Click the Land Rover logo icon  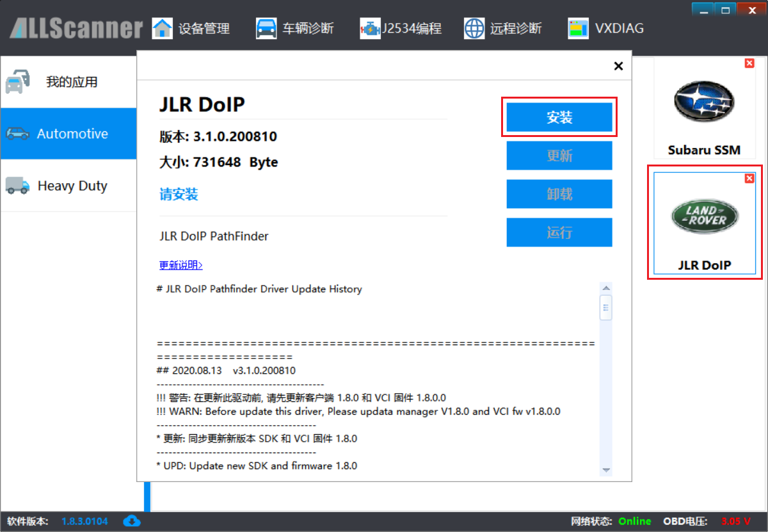coord(704,216)
